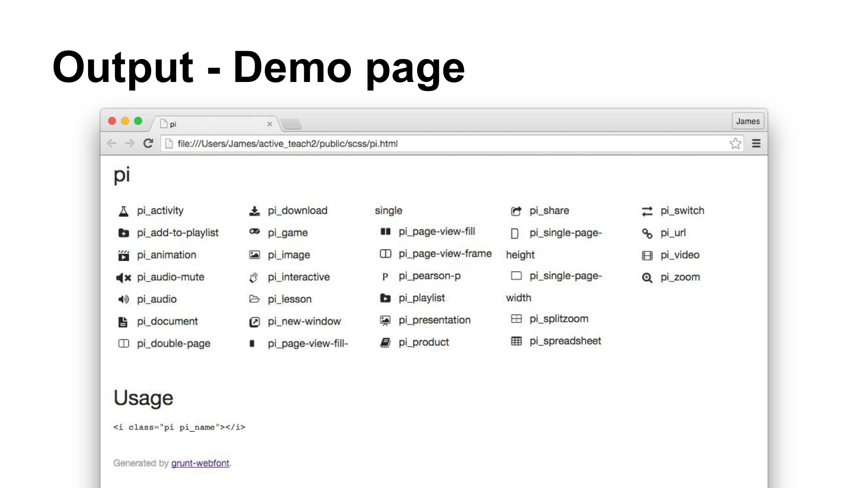Go back with the browser back arrow
The image size is (868, 488).
(112, 144)
